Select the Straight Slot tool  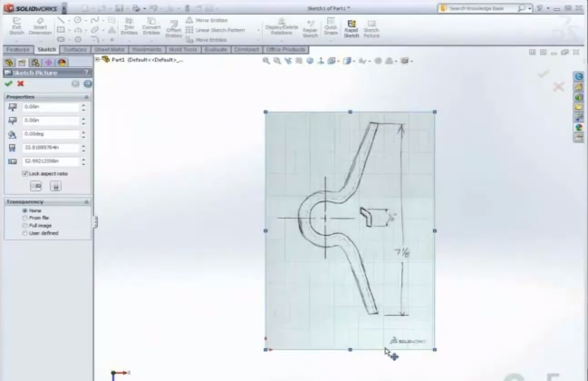pyautogui.click(x=61, y=39)
